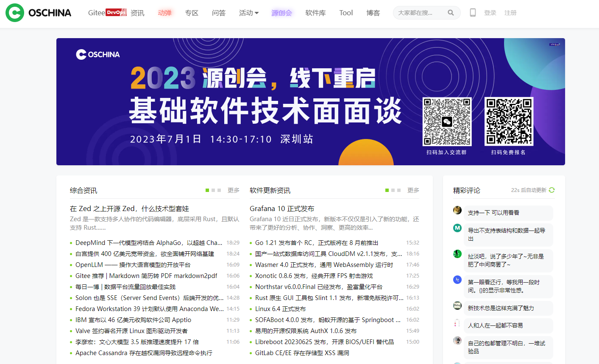This screenshot has height=364, width=599.
Task: Open the Tool nav item
Action: (x=346, y=13)
